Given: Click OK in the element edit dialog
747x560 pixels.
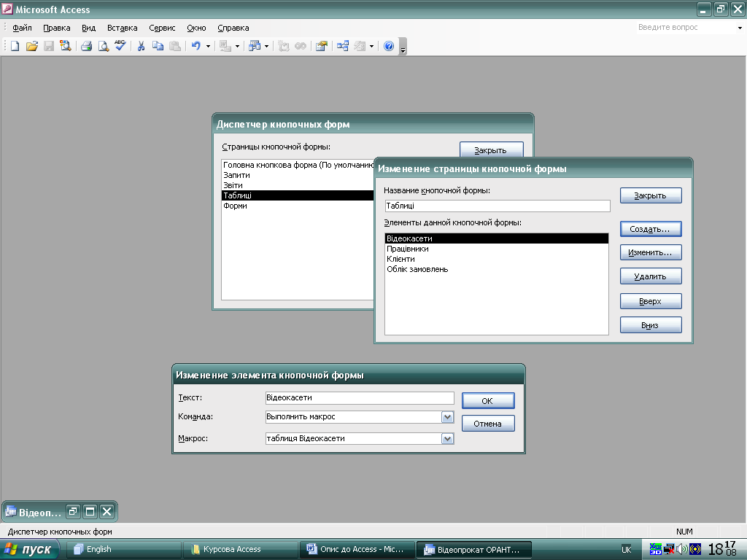Looking at the screenshot, I should (x=488, y=401).
